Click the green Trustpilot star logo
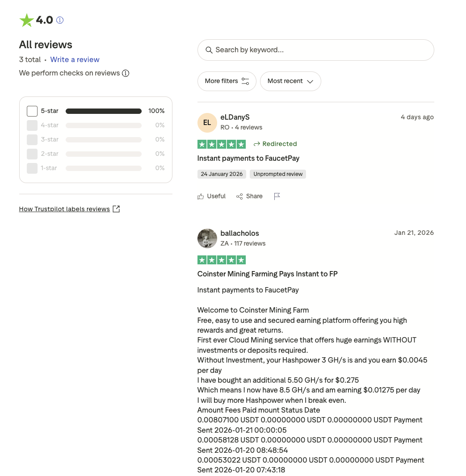Screen dimensions: 466x476 click(x=26, y=20)
